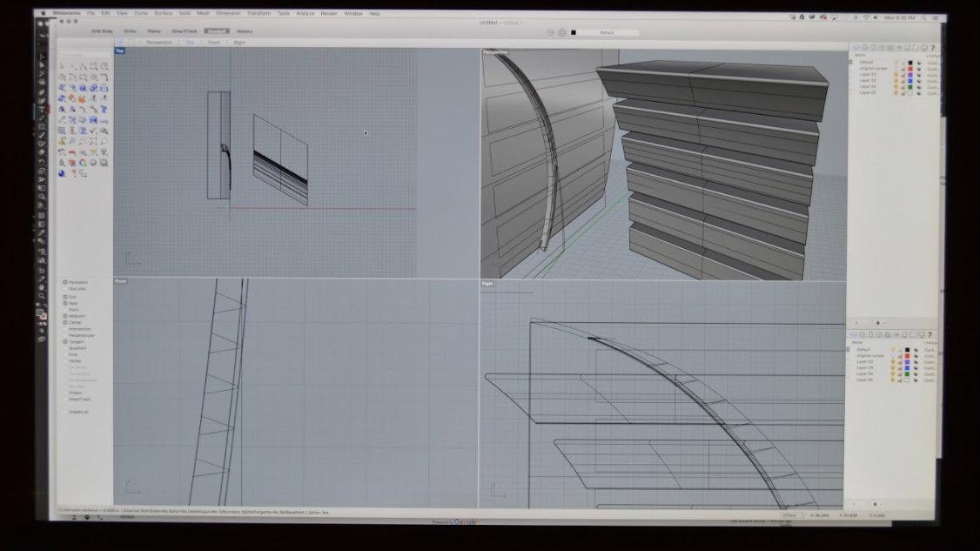Toggle the Ortho button
980x551 pixels.
(x=130, y=31)
